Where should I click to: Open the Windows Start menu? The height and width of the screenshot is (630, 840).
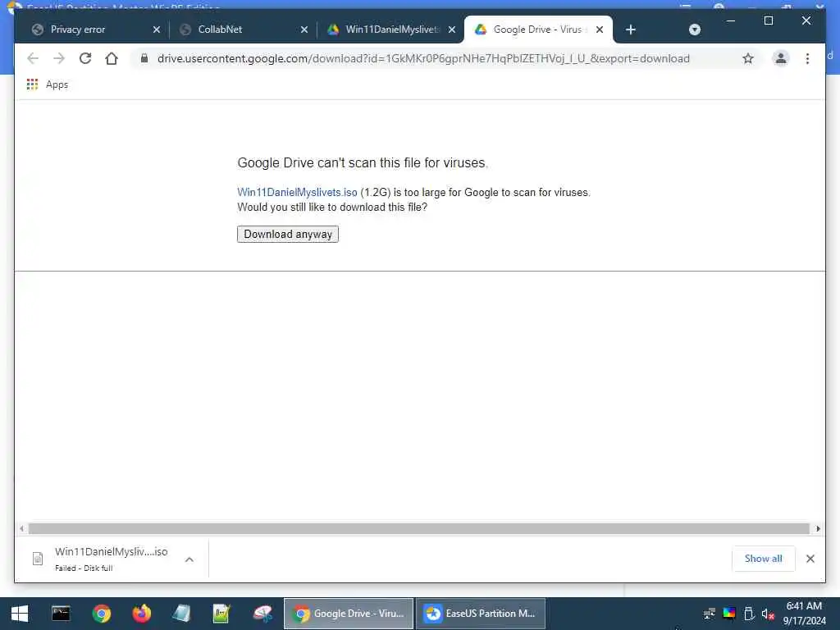[20, 614]
